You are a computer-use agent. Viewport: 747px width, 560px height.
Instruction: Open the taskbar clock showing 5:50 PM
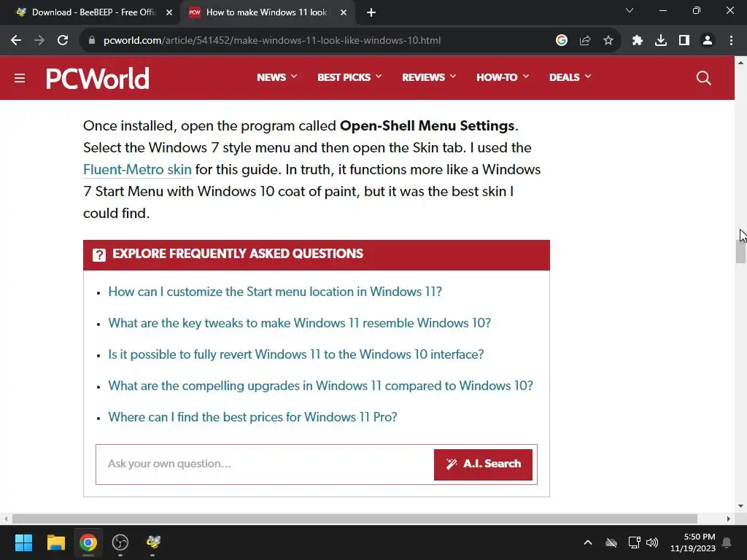click(x=693, y=542)
